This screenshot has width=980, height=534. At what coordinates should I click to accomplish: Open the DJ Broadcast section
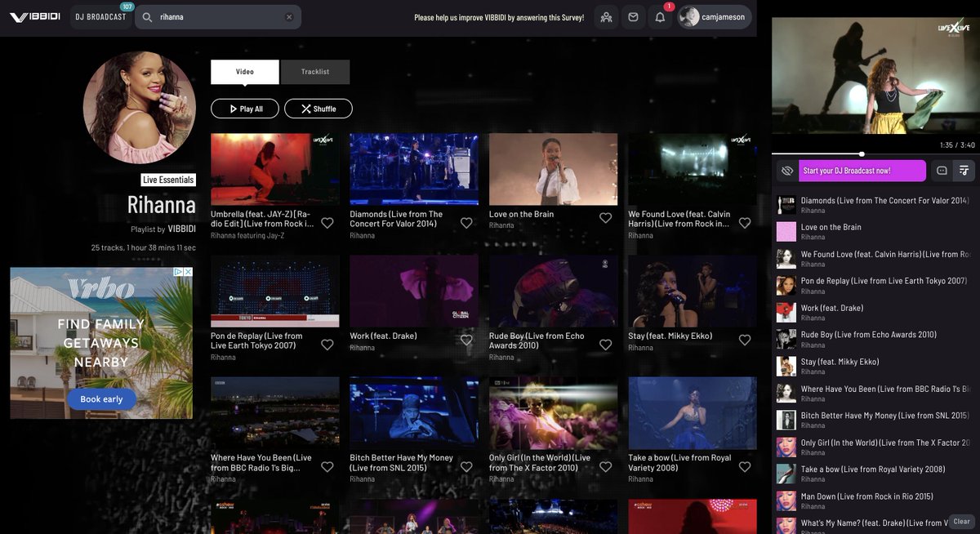click(101, 17)
